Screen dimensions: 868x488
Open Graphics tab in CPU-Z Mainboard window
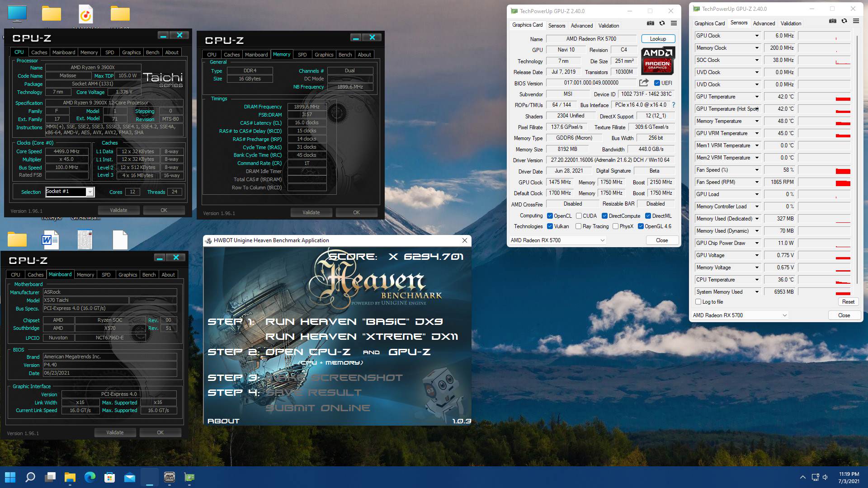[x=127, y=275]
